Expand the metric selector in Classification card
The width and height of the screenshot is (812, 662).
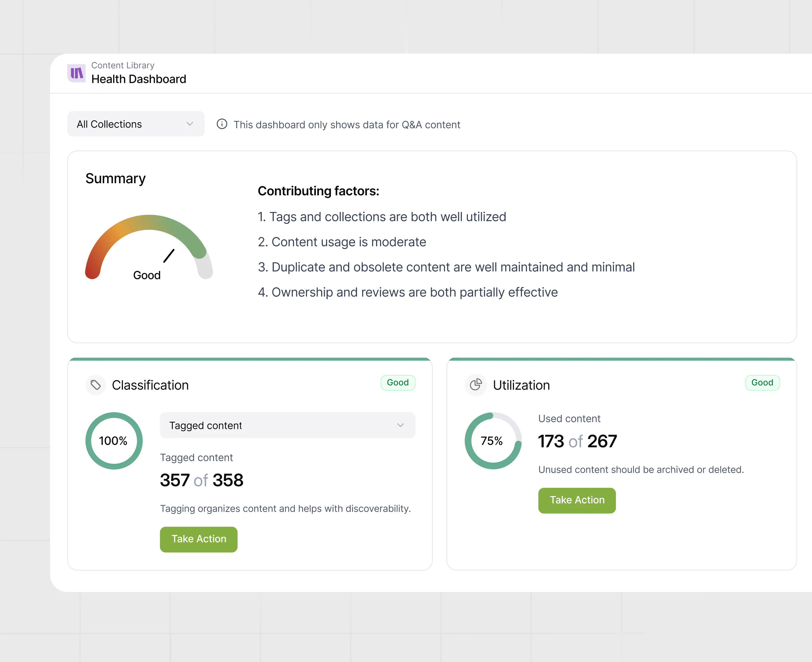click(287, 425)
